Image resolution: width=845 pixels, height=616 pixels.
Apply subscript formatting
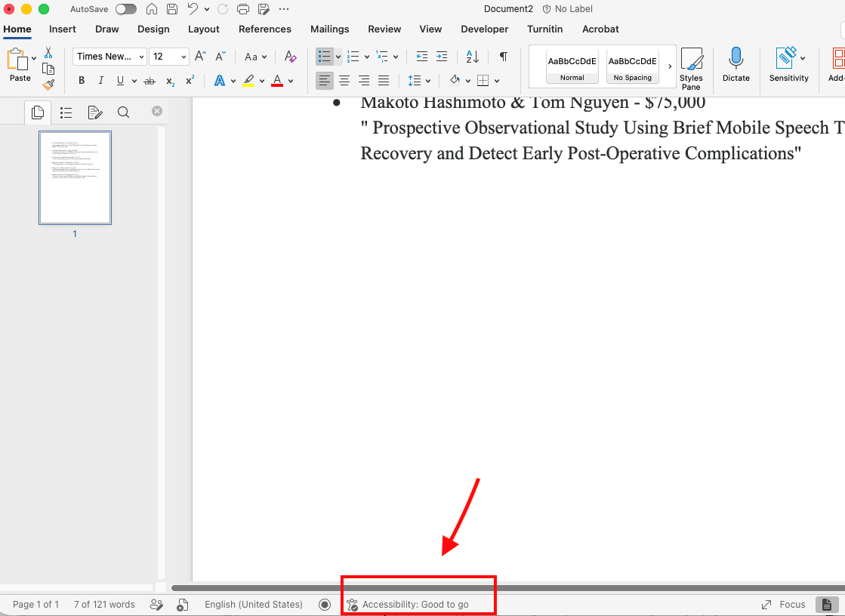[170, 82]
